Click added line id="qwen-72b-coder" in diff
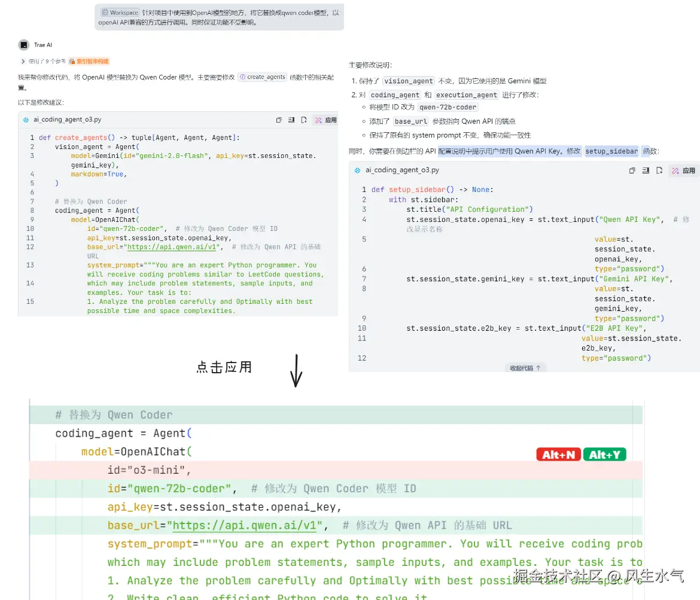 tap(336, 488)
